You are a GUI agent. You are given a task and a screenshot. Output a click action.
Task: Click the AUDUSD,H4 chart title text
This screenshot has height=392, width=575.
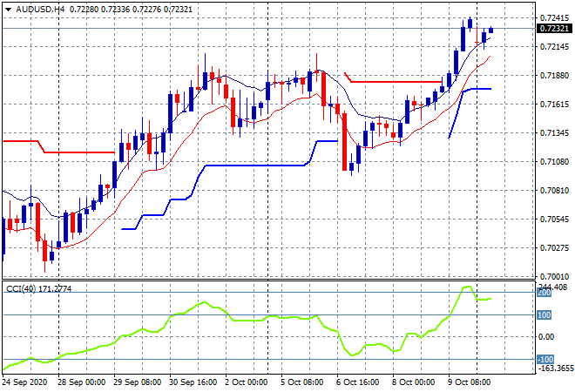pos(40,10)
